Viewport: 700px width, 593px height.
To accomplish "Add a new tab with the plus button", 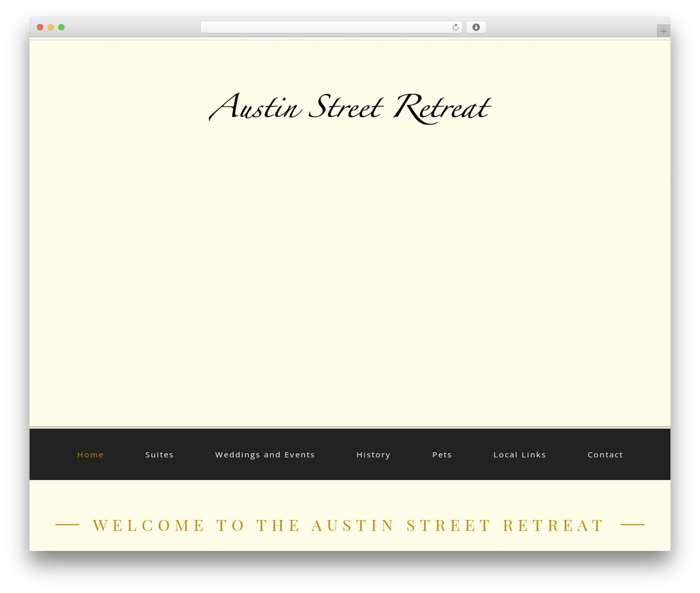I will click(663, 31).
